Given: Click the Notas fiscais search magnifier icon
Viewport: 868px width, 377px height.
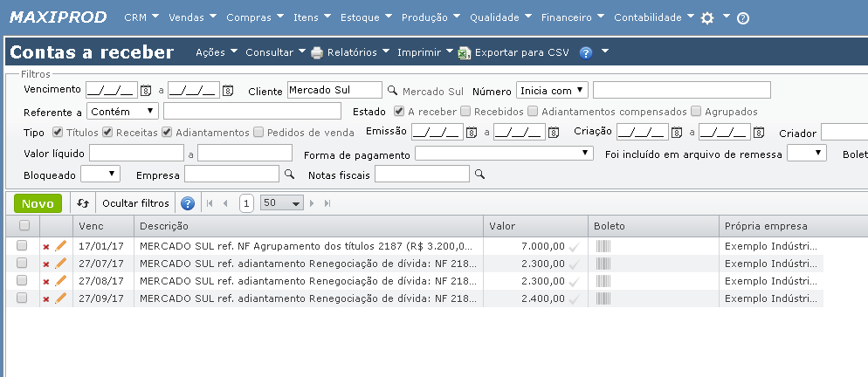Looking at the screenshot, I should pos(479,175).
